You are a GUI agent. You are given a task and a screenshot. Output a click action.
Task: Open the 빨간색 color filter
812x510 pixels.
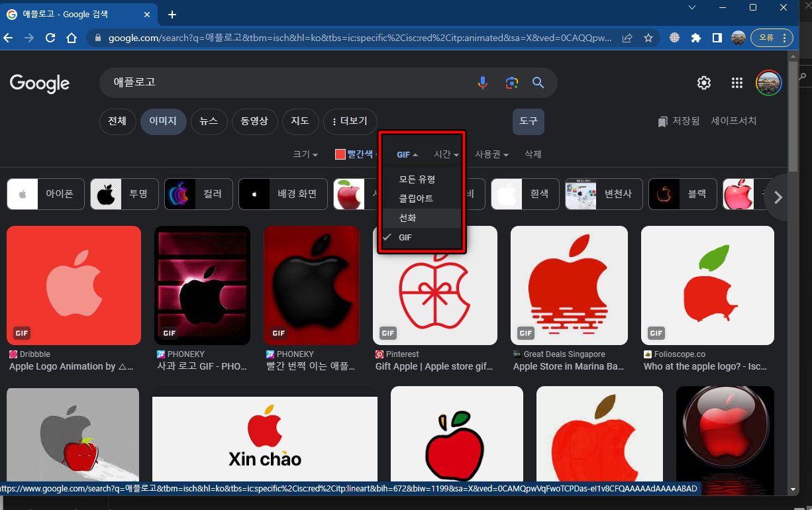coord(355,154)
